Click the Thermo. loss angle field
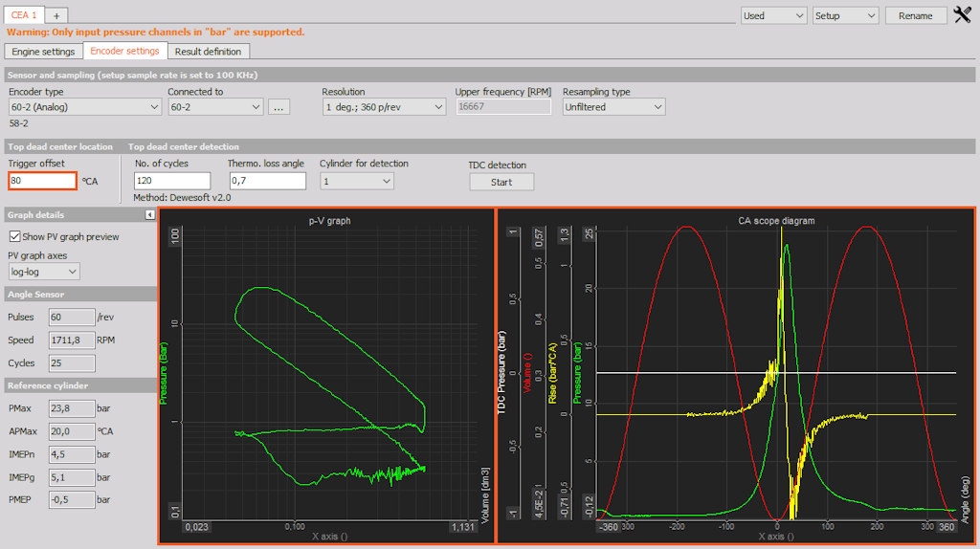The image size is (980, 549). (x=268, y=181)
